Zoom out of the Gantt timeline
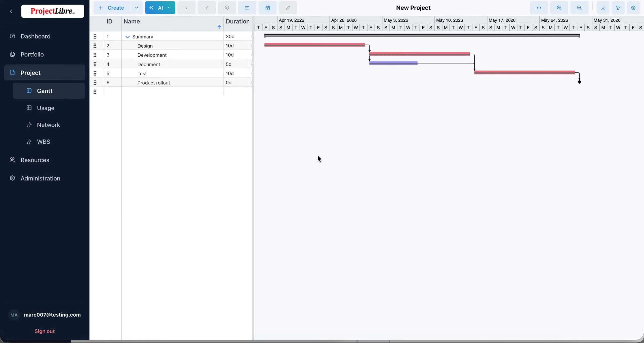The width and height of the screenshot is (644, 343). tap(579, 8)
